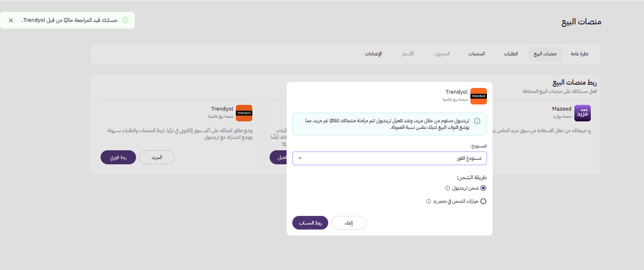Open the الأسعار tab
Viewport: 644px width, 270px height.
tap(408, 54)
